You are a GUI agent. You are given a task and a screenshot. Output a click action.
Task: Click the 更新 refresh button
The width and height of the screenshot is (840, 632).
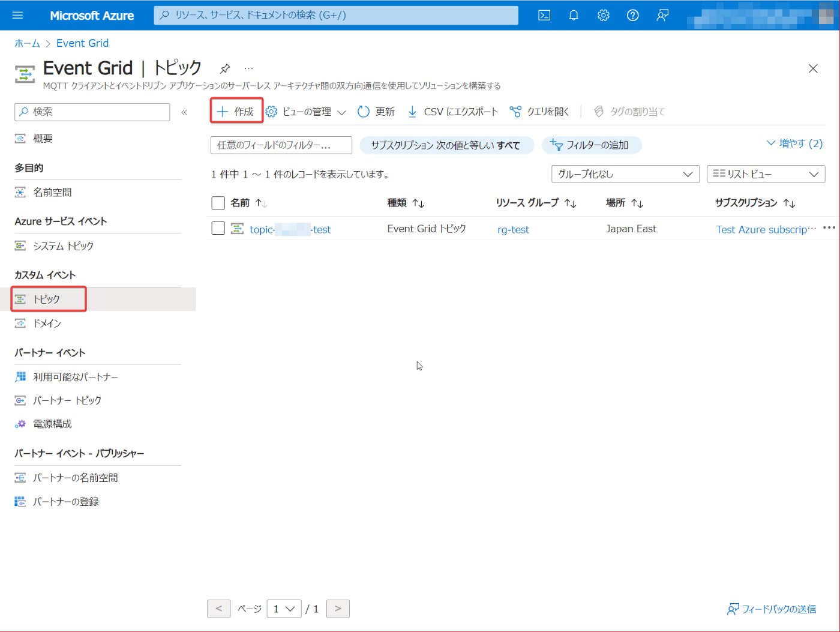[x=376, y=112]
